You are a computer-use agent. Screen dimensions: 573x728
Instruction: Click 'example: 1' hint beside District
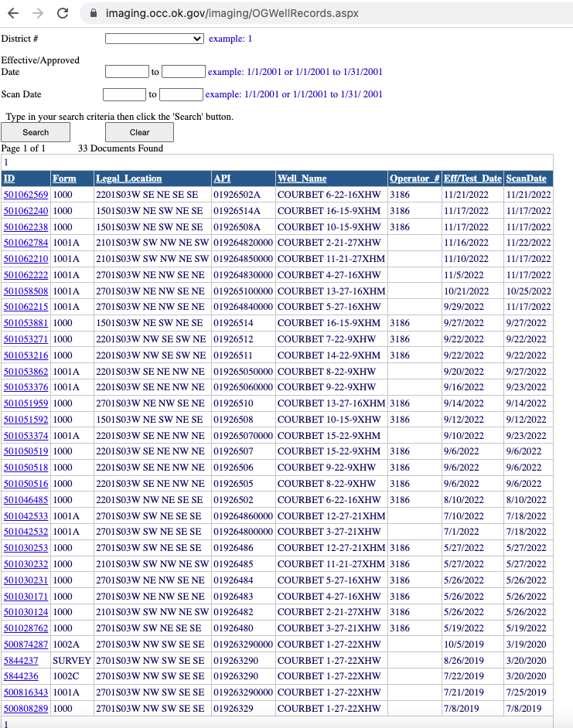(x=230, y=39)
